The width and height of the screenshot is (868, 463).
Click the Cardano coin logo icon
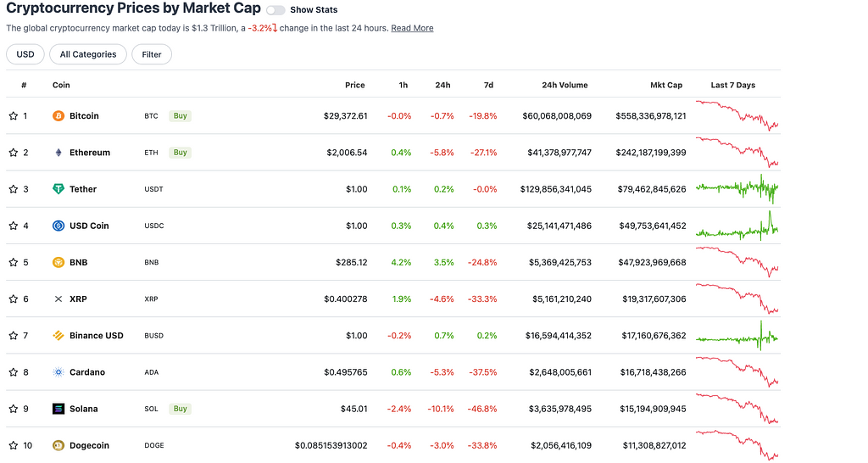point(58,372)
